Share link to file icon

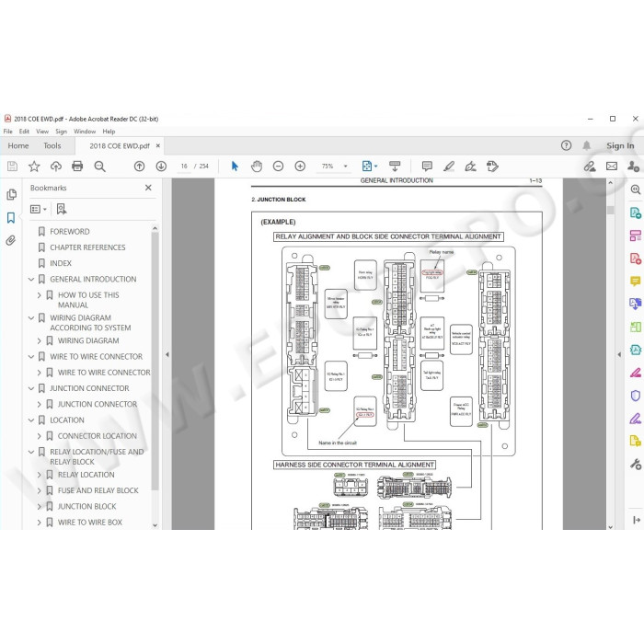pyautogui.click(x=590, y=167)
